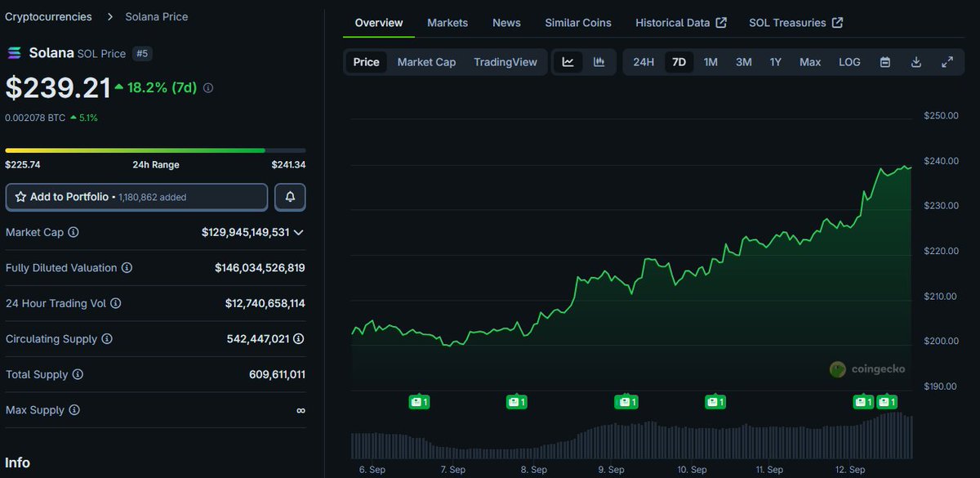Expand chart to fullscreen
The image size is (980, 478).
click(947, 62)
